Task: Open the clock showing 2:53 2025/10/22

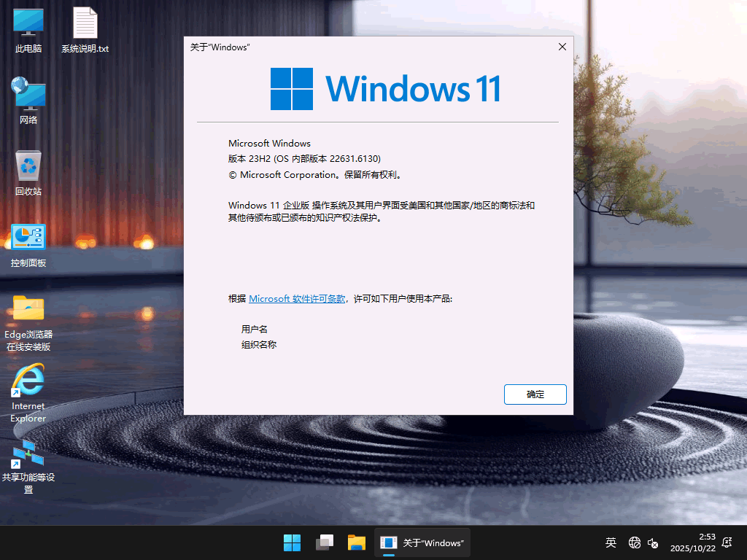Action: 693,542
